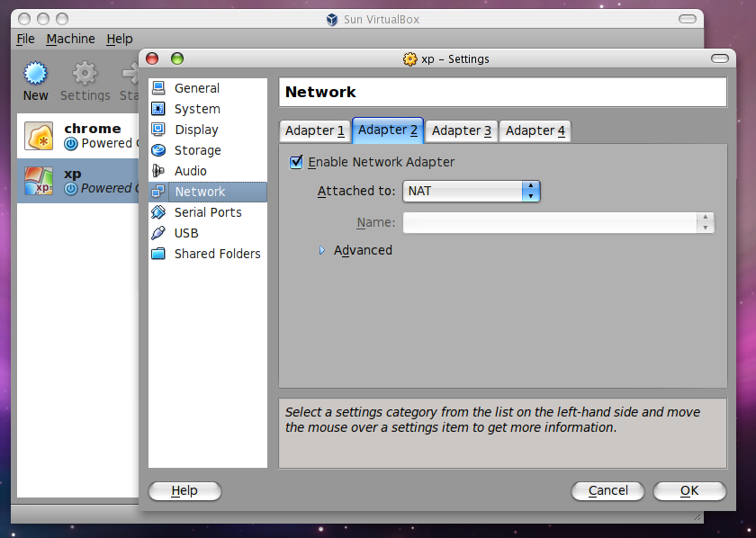Expand the Advanced disclosure triangle

pos(322,250)
